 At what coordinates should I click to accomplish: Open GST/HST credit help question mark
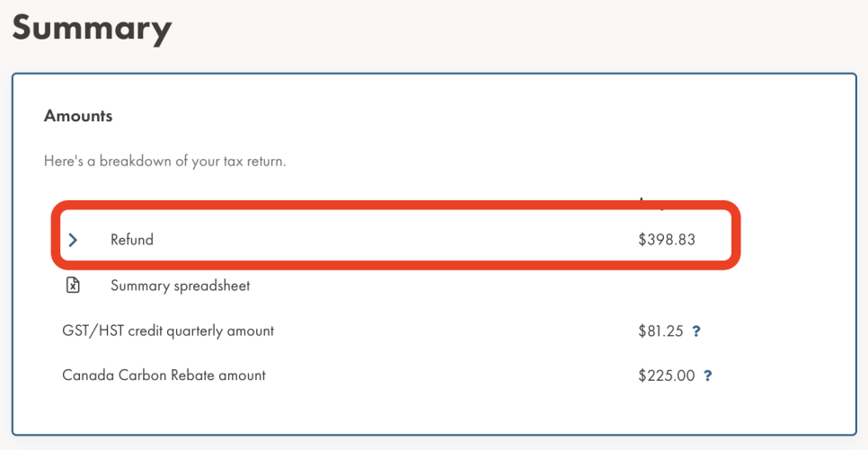point(696,331)
